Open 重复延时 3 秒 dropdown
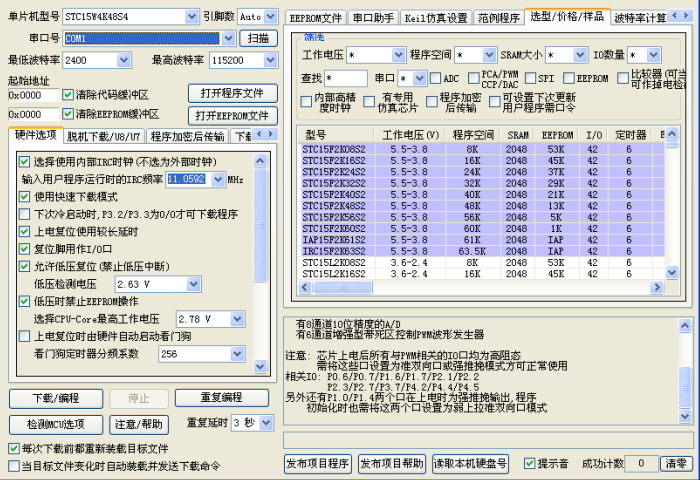The height and width of the screenshot is (480, 700). [x=266, y=423]
